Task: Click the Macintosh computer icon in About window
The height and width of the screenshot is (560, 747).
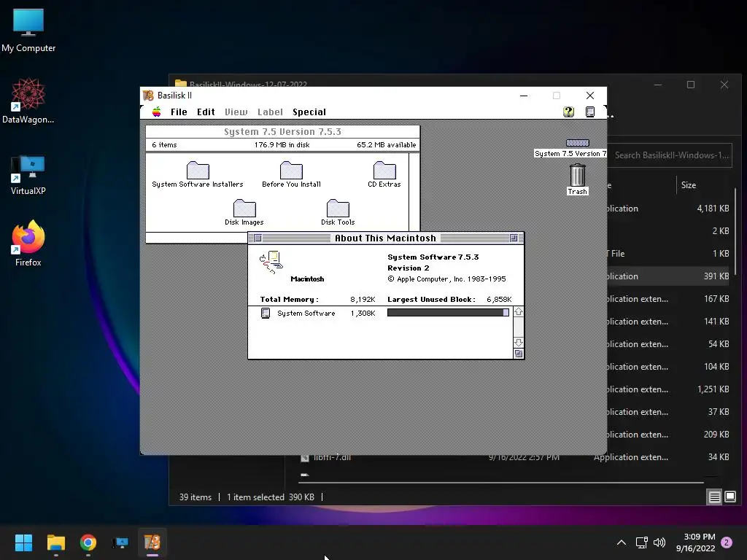Action: click(x=271, y=262)
